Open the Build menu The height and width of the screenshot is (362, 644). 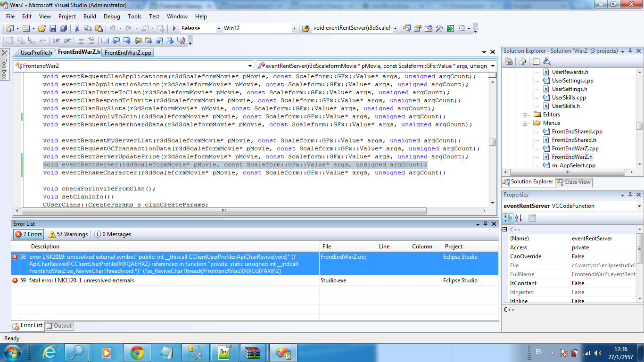click(x=90, y=16)
